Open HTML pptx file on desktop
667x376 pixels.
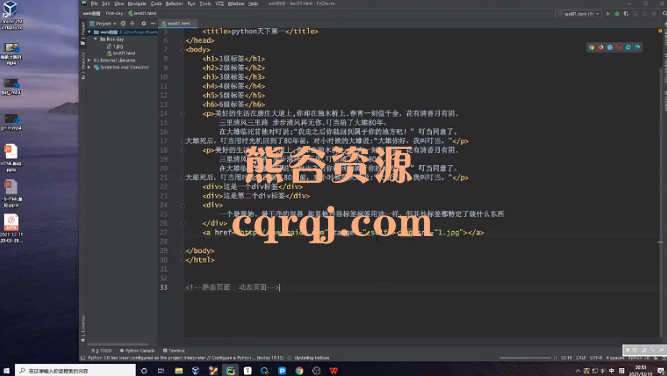tap(11, 158)
